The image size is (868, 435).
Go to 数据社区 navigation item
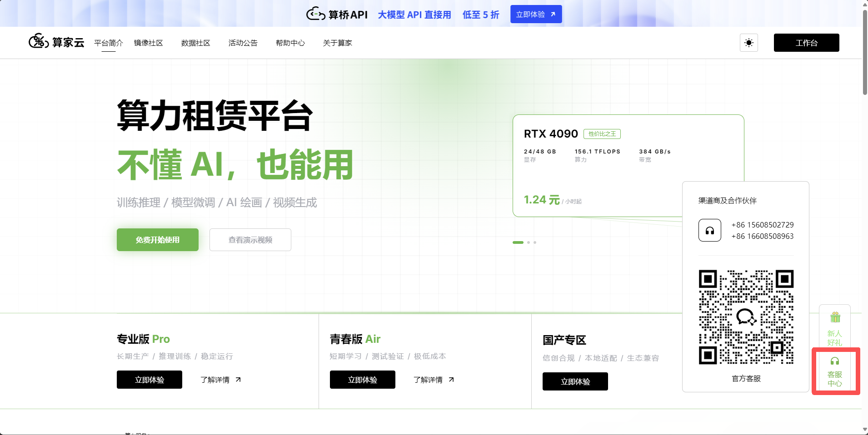[x=196, y=43]
